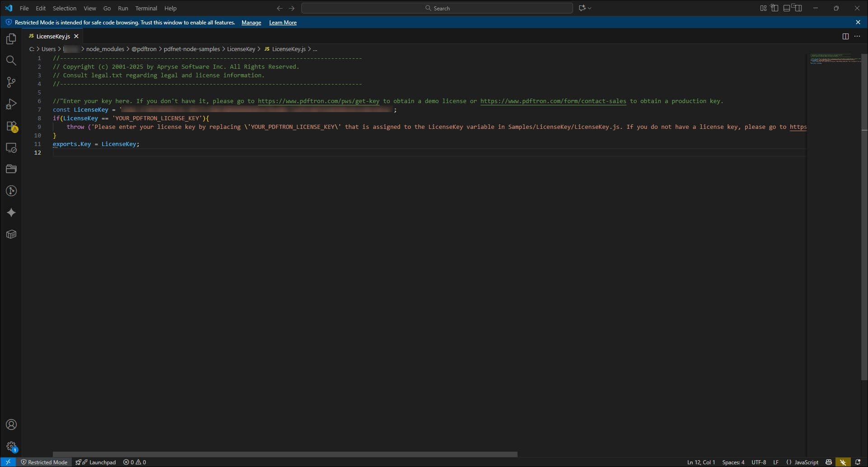Toggle the Primary Side Bar visibility

(x=775, y=8)
